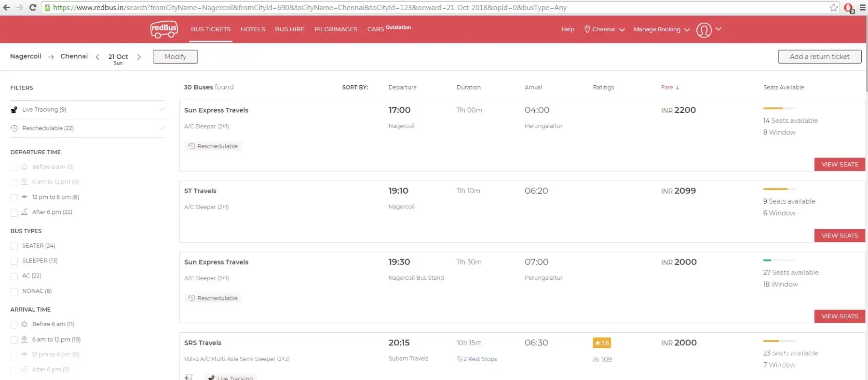Check the SEATER bus type checkbox
This screenshot has height=380, width=868.
click(x=14, y=246)
